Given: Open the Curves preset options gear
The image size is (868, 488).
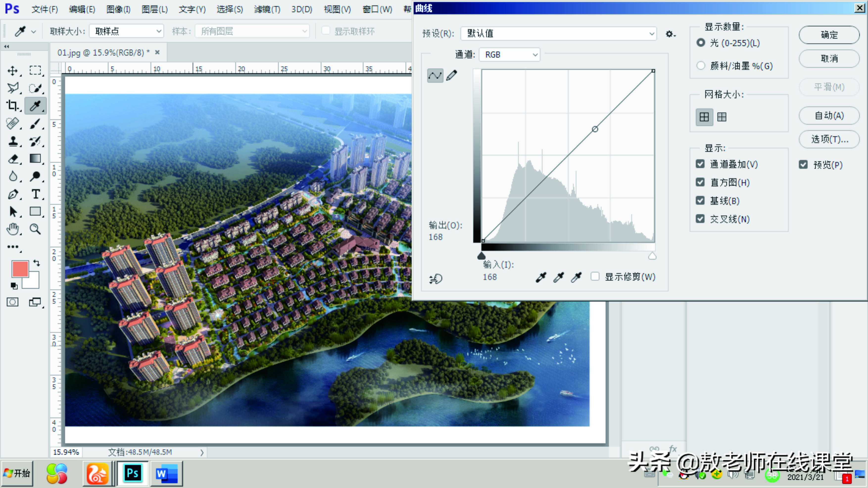Looking at the screenshot, I should [670, 34].
